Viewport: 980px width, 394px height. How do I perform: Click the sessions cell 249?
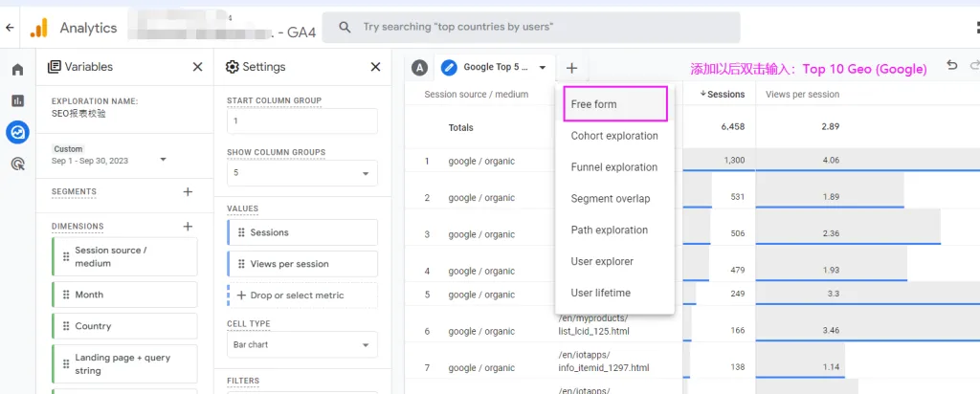738,294
